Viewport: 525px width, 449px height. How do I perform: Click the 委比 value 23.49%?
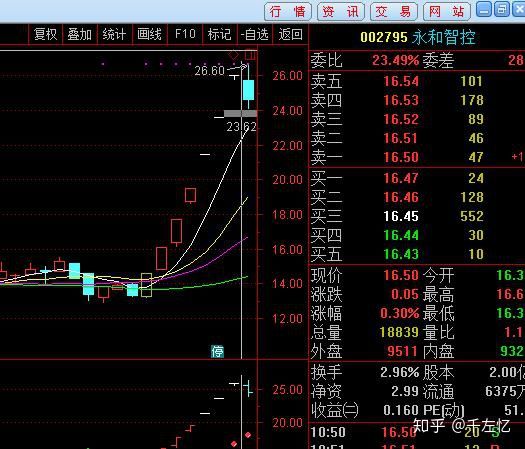click(x=395, y=61)
